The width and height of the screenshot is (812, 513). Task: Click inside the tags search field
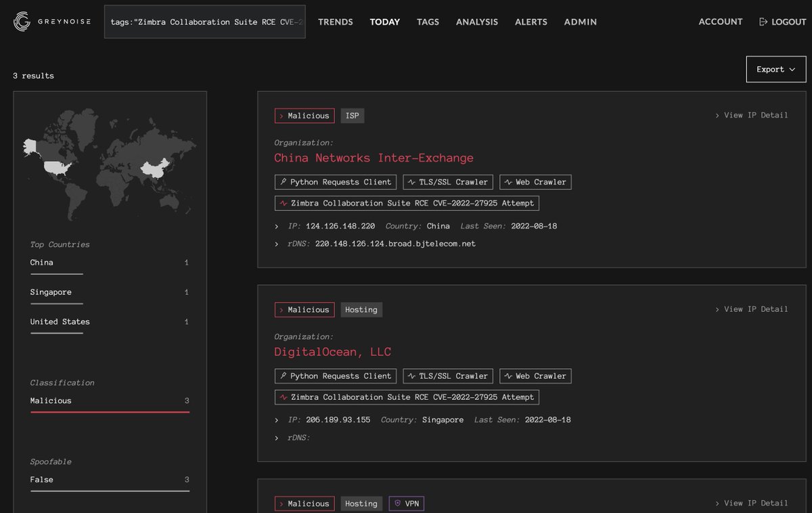(x=203, y=22)
